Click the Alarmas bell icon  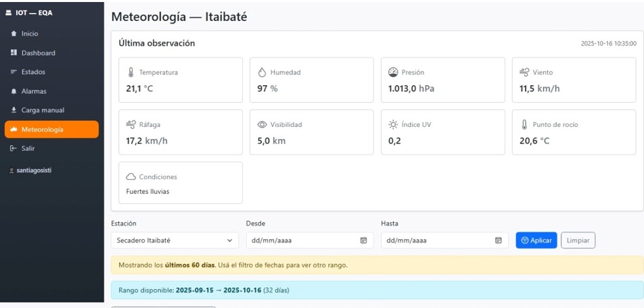tap(14, 91)
